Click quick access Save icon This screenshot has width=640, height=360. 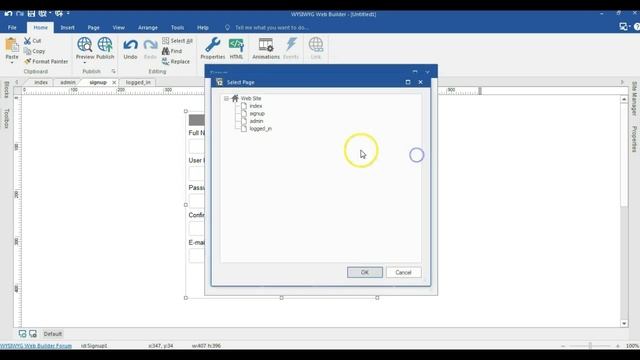tap(31, 13)
